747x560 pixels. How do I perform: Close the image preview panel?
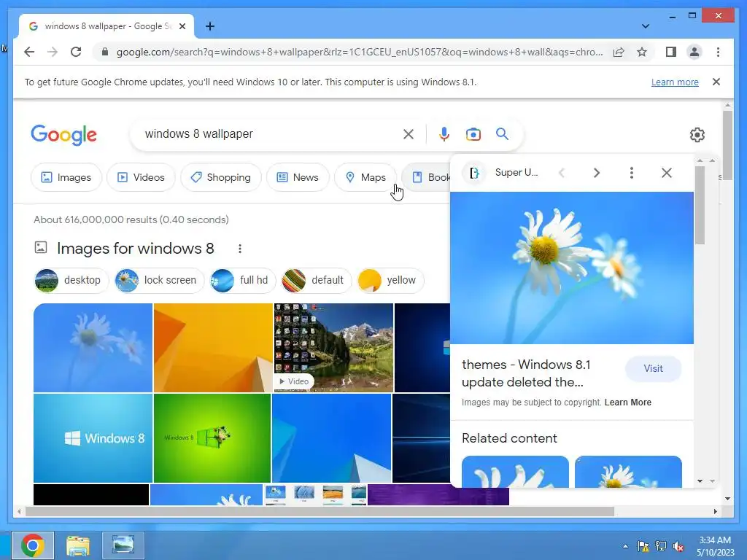point(667,173)
